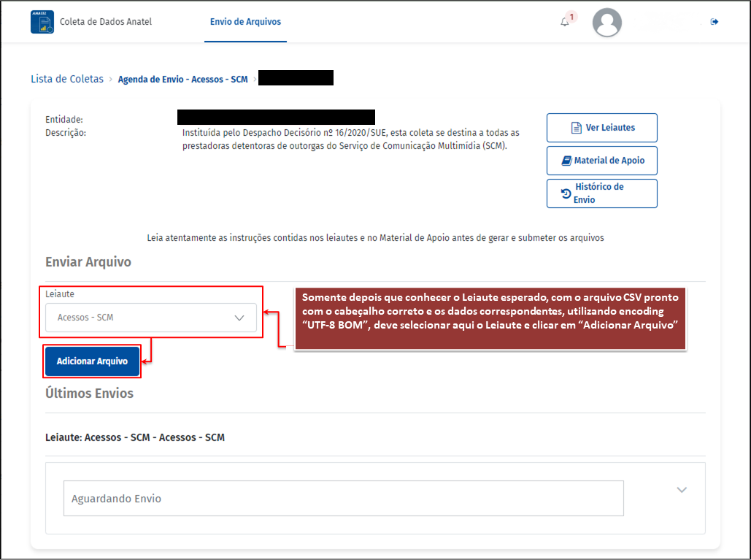The width and height of the screenshot is (751, 560).
Task: Click the Descrição label
Action: click(66, 133)
